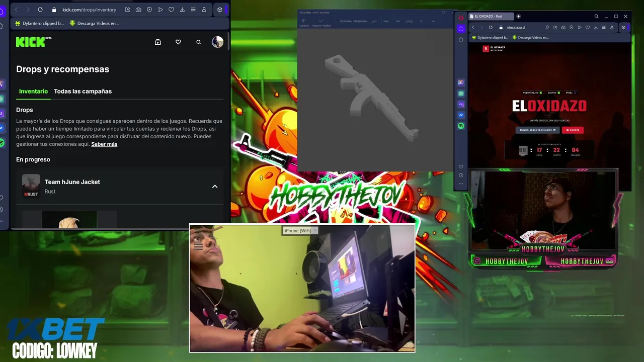Viewport: 644px width, 362px height.
Task: Click the EL OXIDAZO red R logo
Action: click(486, 49)
